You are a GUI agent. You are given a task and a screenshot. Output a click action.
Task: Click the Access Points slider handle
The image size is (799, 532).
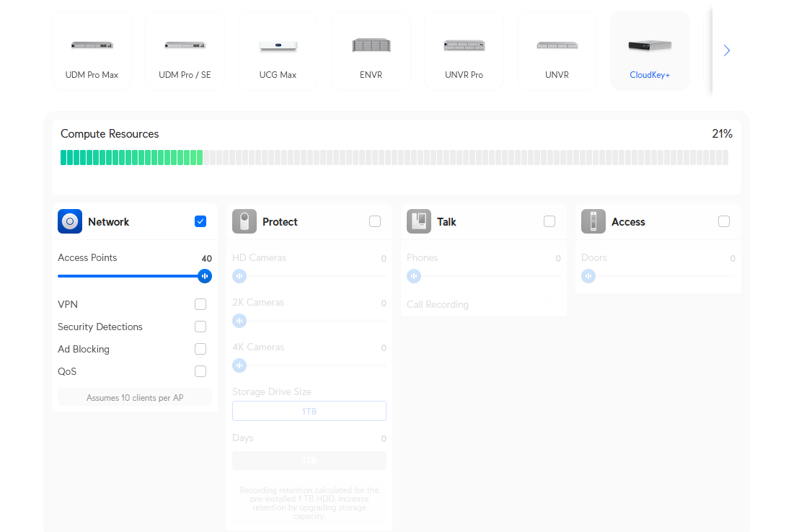pos(205,276)
